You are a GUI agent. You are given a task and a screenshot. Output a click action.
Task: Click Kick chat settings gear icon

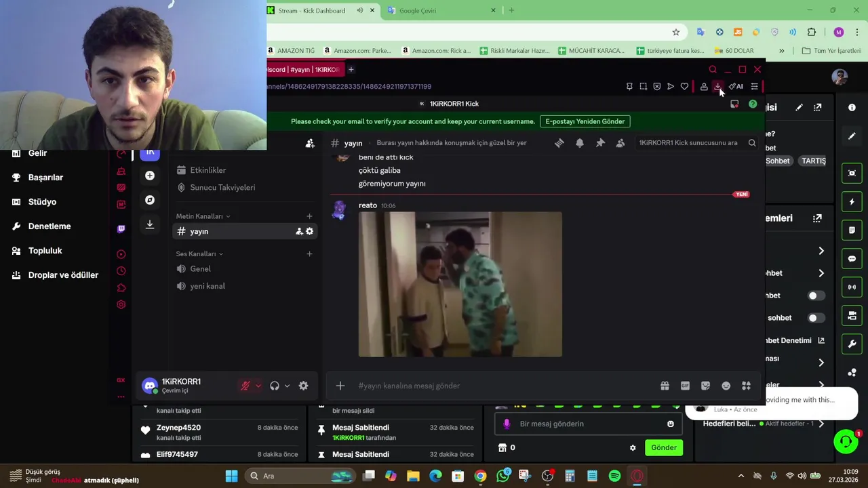click(633, 448)
